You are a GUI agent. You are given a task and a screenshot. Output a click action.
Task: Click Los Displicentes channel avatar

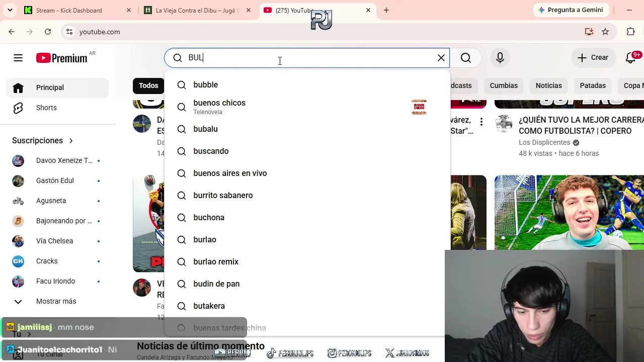coord(504,124)
